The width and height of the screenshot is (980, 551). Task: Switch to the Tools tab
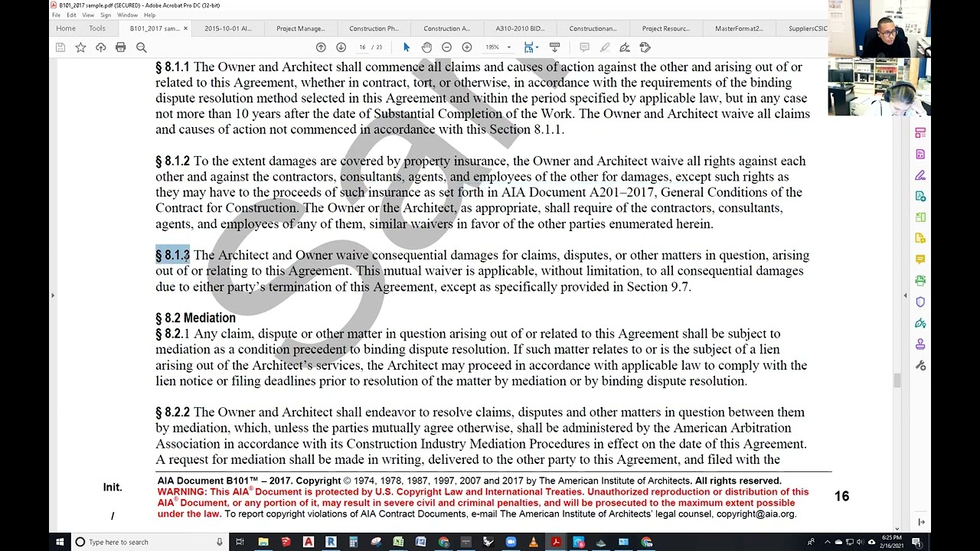pos(97,28)
